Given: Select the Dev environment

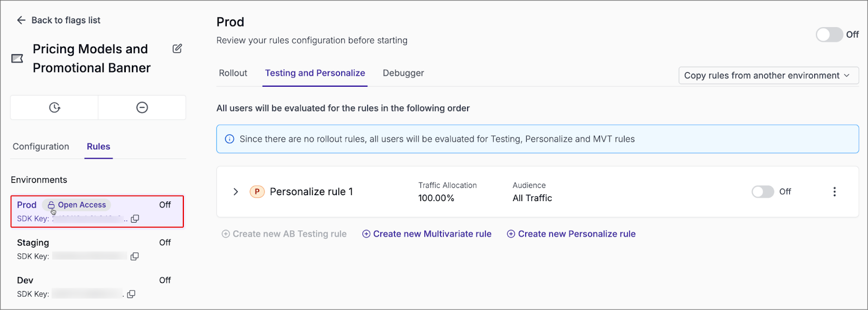Looking at the screenshot, I should pyautogui.click(x=25, y=281).
